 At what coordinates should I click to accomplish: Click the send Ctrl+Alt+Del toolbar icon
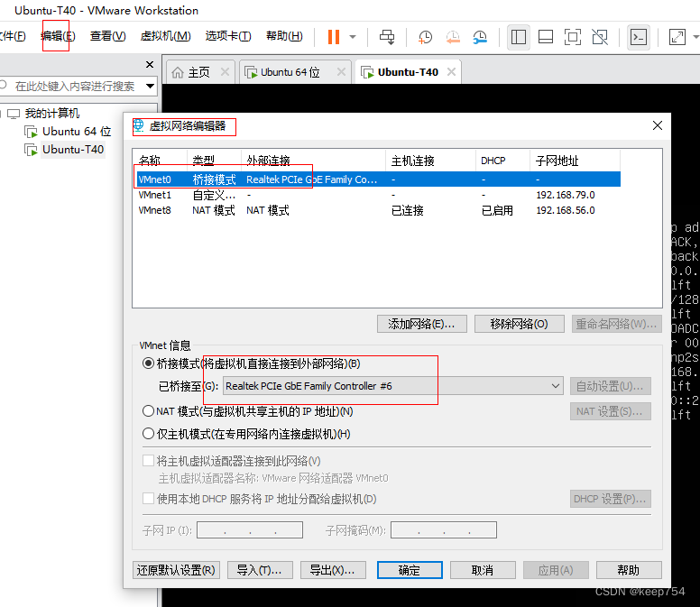pyautogui.click(x=387, y=37)
